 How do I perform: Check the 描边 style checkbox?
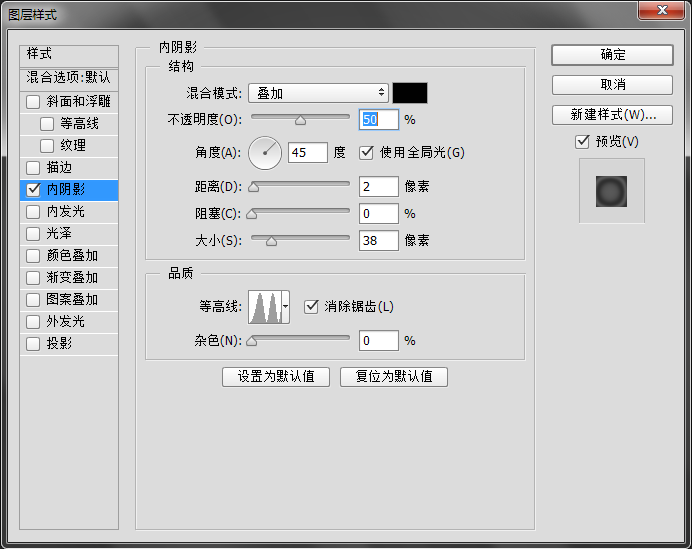click(33, 168)
